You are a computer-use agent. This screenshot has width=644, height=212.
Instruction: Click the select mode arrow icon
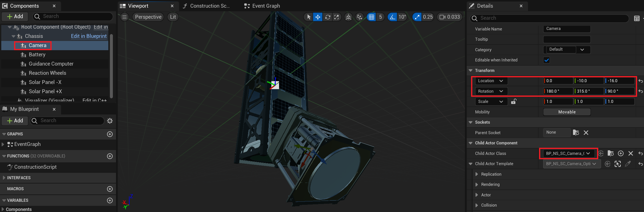(x=309, y=17)
